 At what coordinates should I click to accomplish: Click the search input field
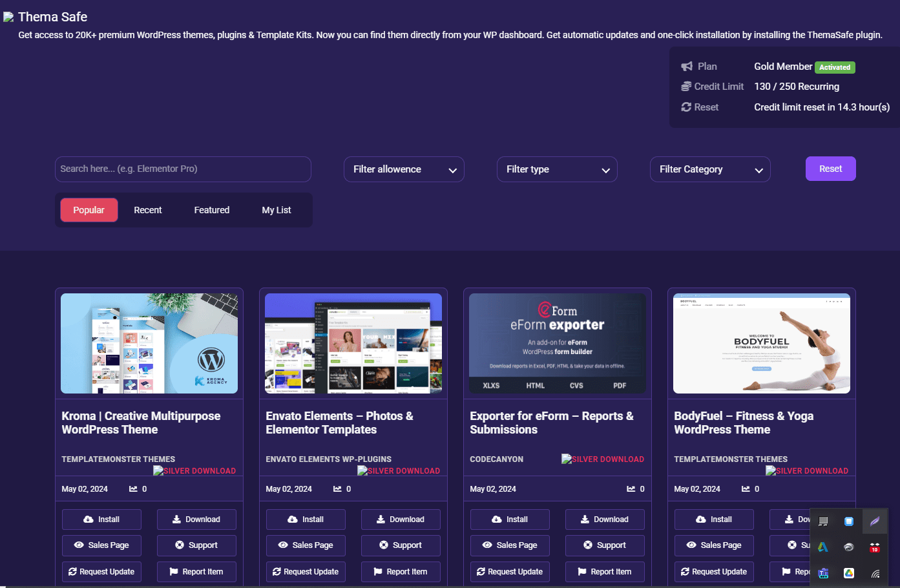point(183,169)
